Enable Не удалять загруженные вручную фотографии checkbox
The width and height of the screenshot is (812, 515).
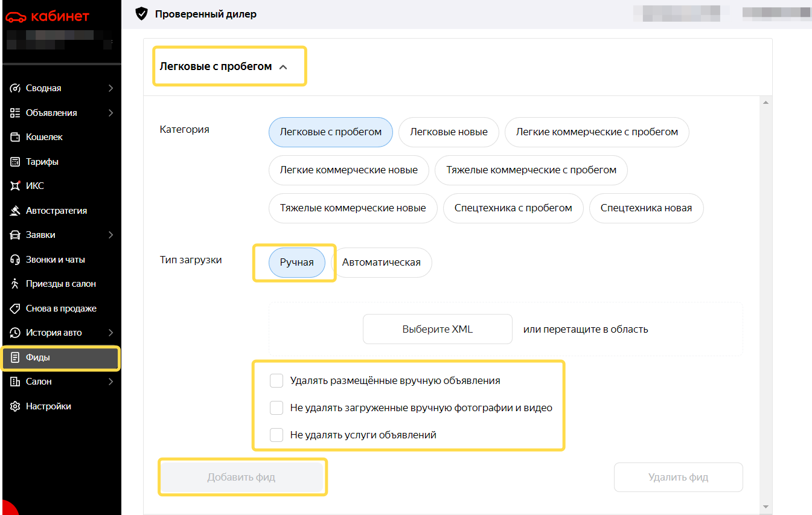[277, 408]
